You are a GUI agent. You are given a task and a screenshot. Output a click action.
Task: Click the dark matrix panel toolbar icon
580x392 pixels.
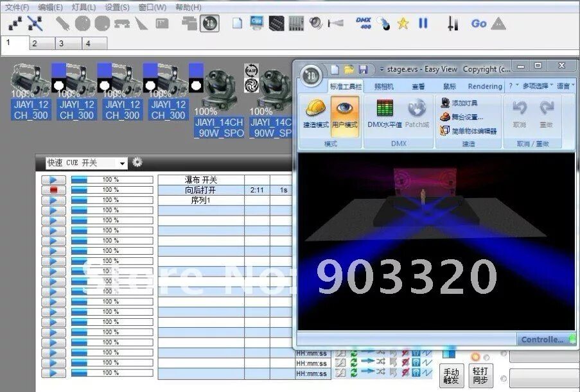276,24
